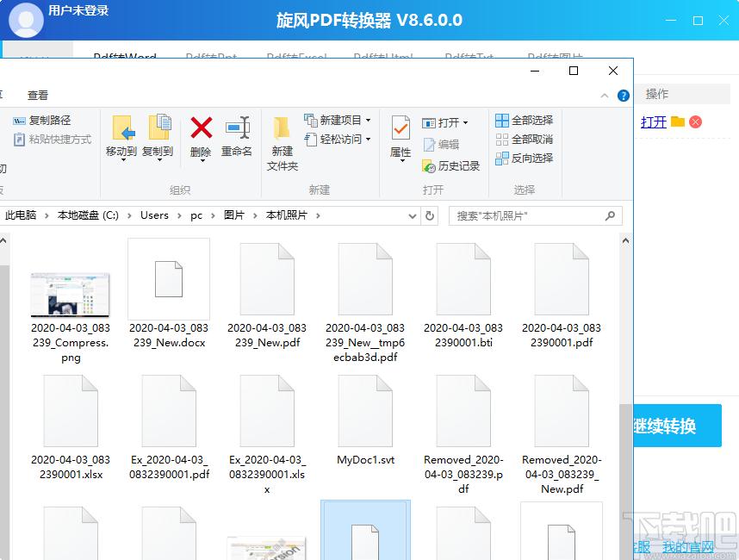Click the Invert selection icon

[502, 159]
